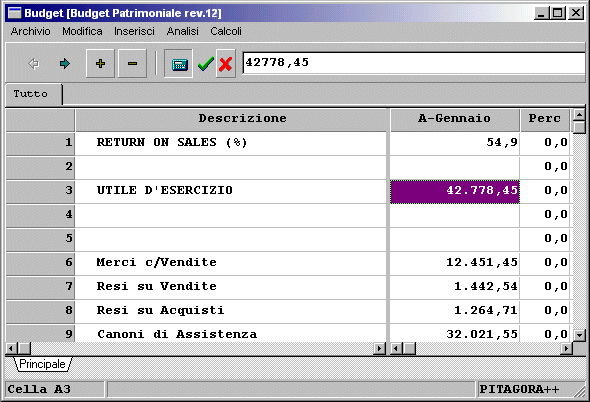This screenshot has height=402, width=590.
Task: Click the yellow plus toolbar button
Action: pyautogui.click(x=100, y=64)
